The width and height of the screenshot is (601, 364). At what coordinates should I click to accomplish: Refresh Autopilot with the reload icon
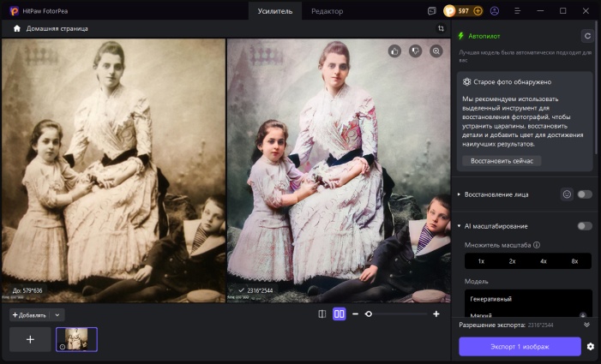point(587,36)
